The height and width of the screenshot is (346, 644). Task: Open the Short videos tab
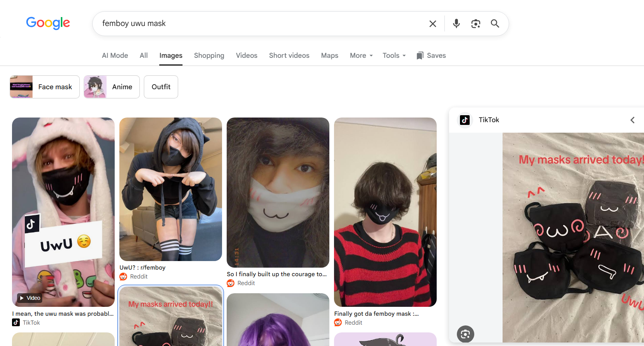289,55
